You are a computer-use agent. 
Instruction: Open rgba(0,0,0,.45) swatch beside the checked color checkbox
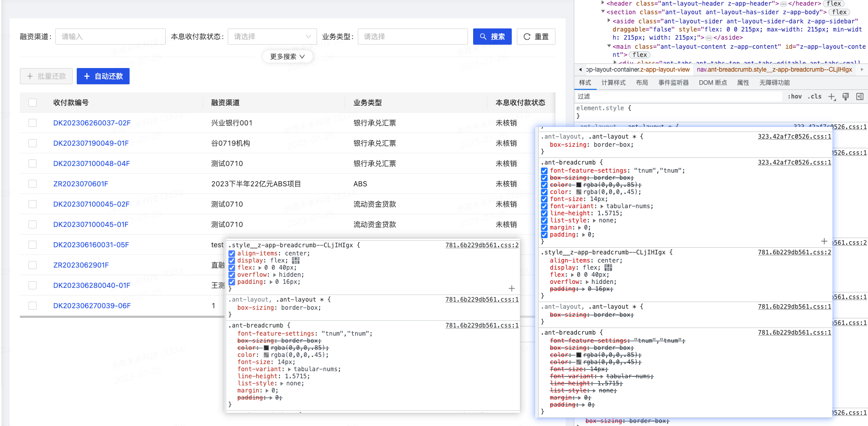tap(579, 192)
